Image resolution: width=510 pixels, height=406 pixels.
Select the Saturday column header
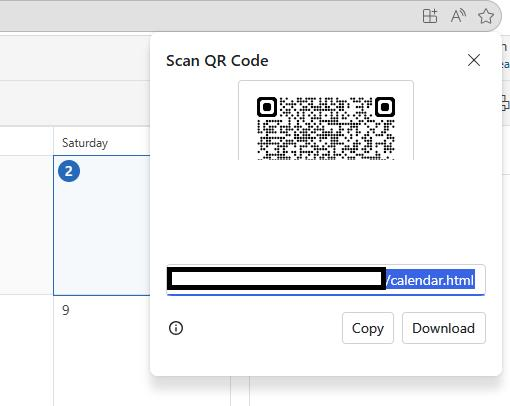[85, 143]
